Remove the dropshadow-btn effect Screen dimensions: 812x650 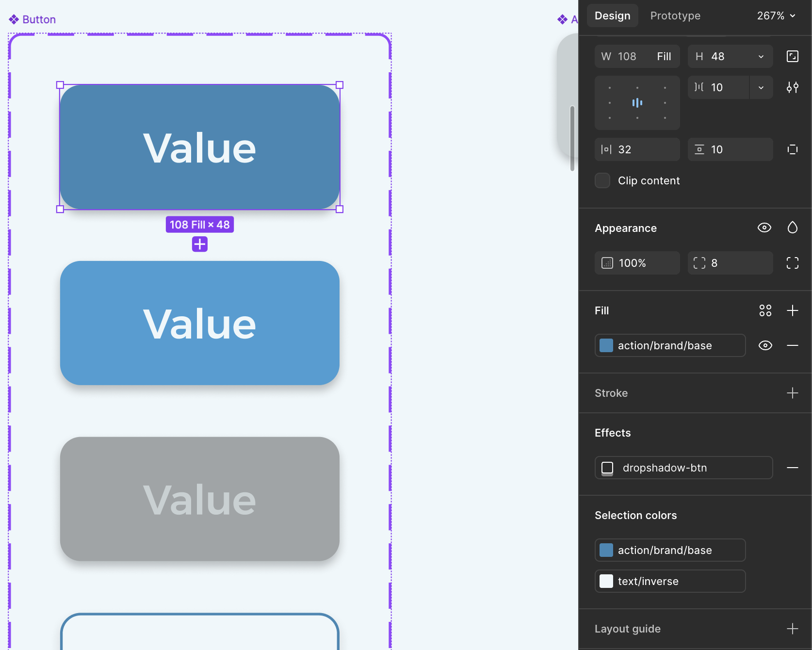pos(792,468)
